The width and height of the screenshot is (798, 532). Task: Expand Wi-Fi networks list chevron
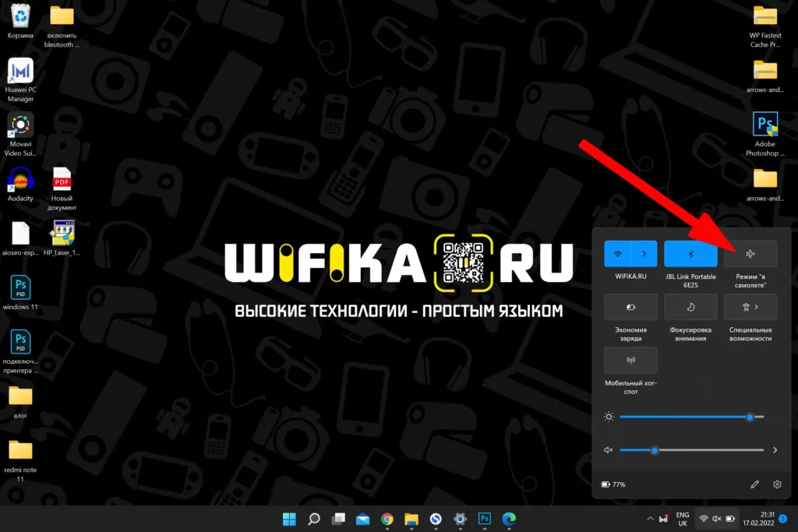pos(644,254)
